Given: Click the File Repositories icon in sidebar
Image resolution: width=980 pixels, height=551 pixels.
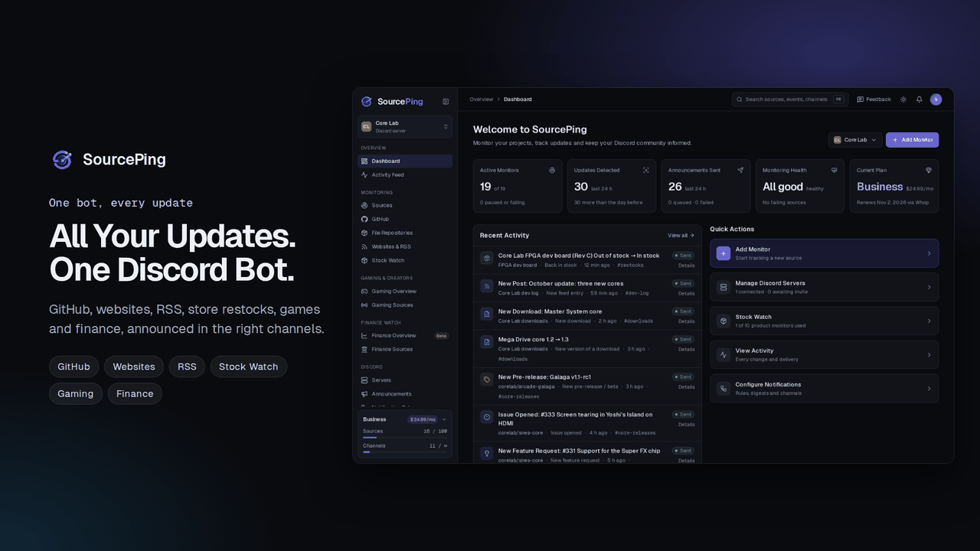Looking at the screenshot, I should click(x=364, y=233).
